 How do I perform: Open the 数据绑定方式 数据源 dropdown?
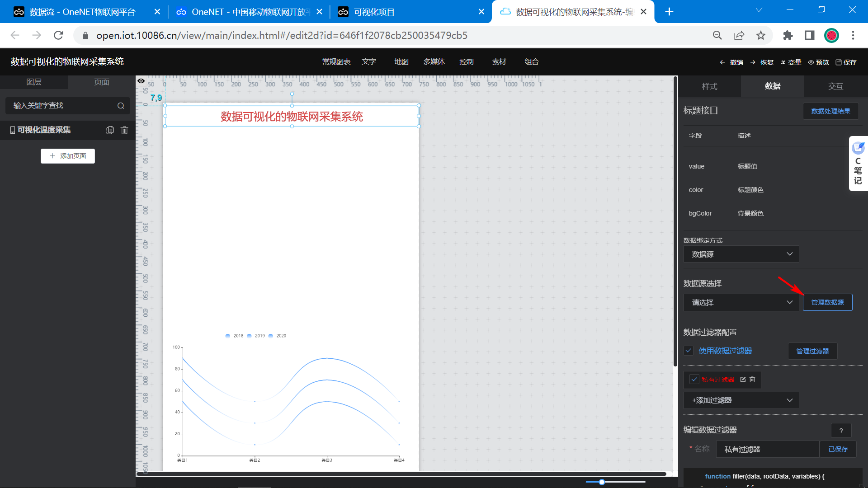[x=741, y=254]
